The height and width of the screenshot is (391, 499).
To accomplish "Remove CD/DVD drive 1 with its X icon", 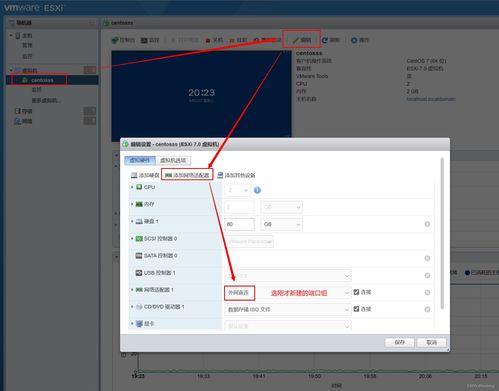I will pyautogui.click(x=427, y=309).
